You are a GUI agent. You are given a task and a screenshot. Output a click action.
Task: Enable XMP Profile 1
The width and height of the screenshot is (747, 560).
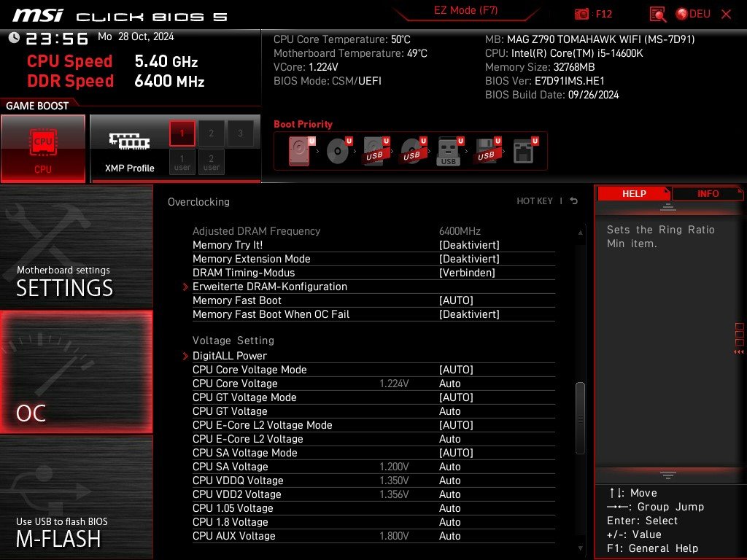click(x=182, y=133)
